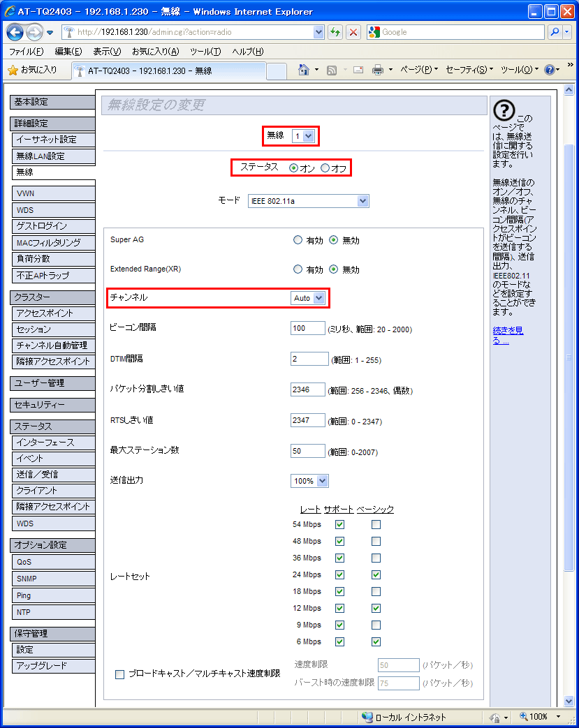Switch to AT-TQ2403 browser tab

tap(169, 70)
